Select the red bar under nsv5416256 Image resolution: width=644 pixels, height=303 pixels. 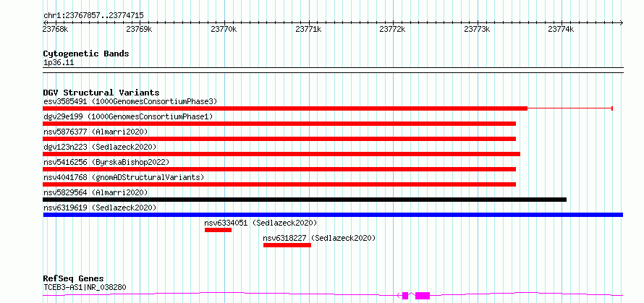pyautogui.click(x=279, y=169)
